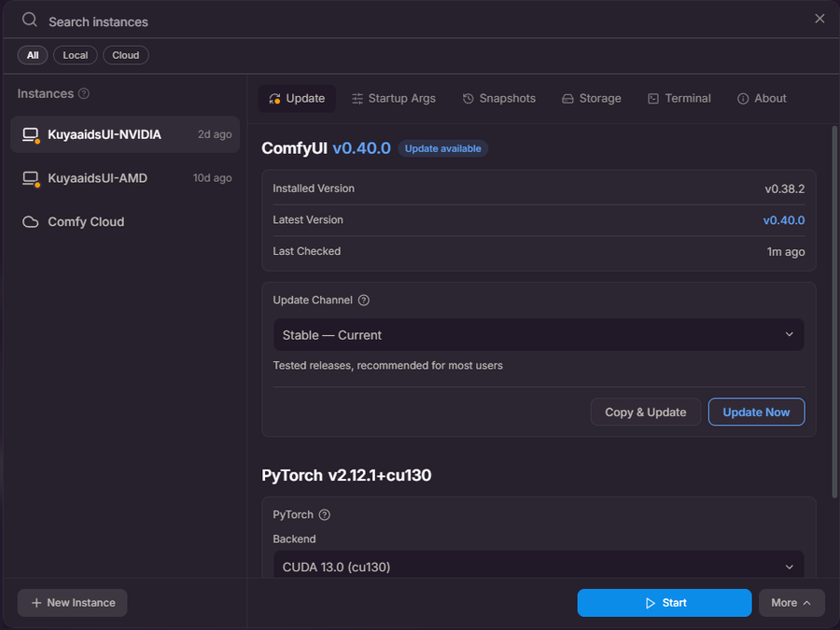The height and width of the screenshot is (630, 840).
Task: Open the Startup Args tab
Action: coord(394,99)
